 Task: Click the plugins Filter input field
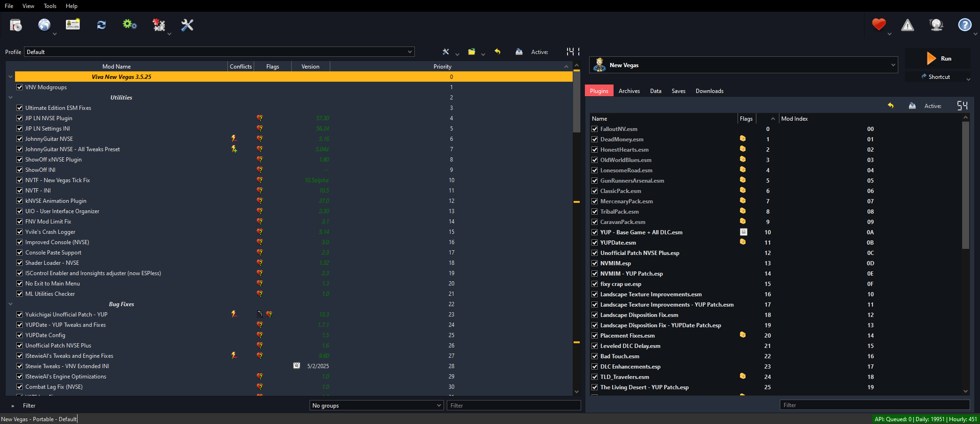point(875,405)
